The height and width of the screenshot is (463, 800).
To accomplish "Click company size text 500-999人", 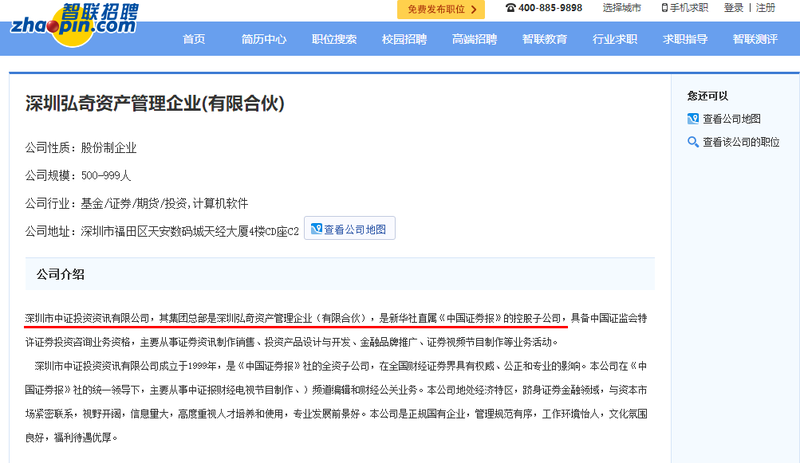I will [106, 176].
